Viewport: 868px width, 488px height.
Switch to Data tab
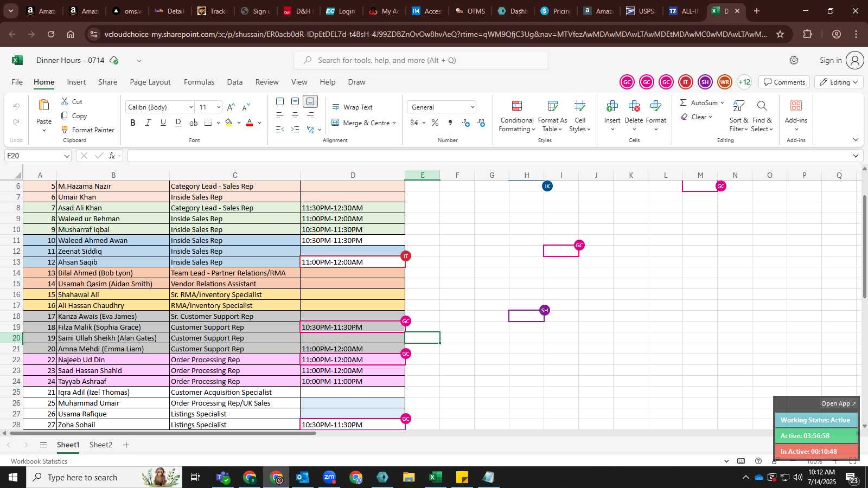[x=235, y=82]
